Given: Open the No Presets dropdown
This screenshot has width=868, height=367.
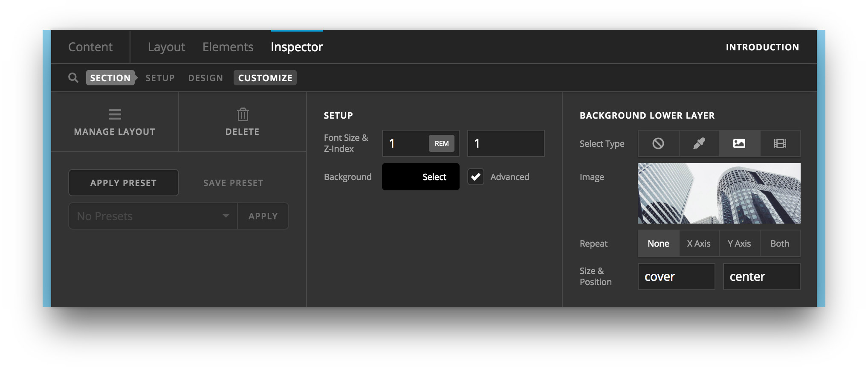Looking at the screenshot, I should tap(153, 216).
